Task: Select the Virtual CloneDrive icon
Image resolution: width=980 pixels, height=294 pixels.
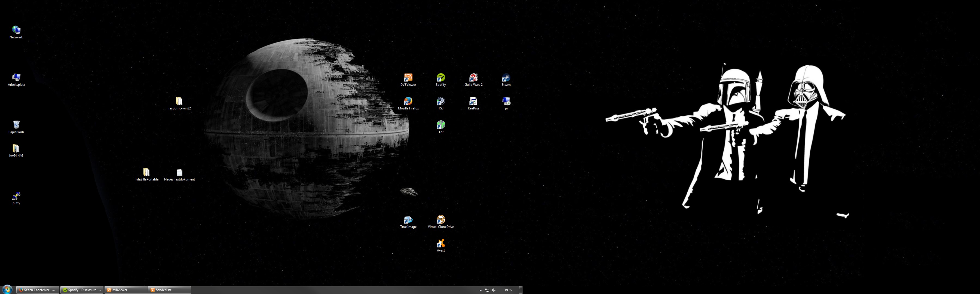Action: (440, 220)
